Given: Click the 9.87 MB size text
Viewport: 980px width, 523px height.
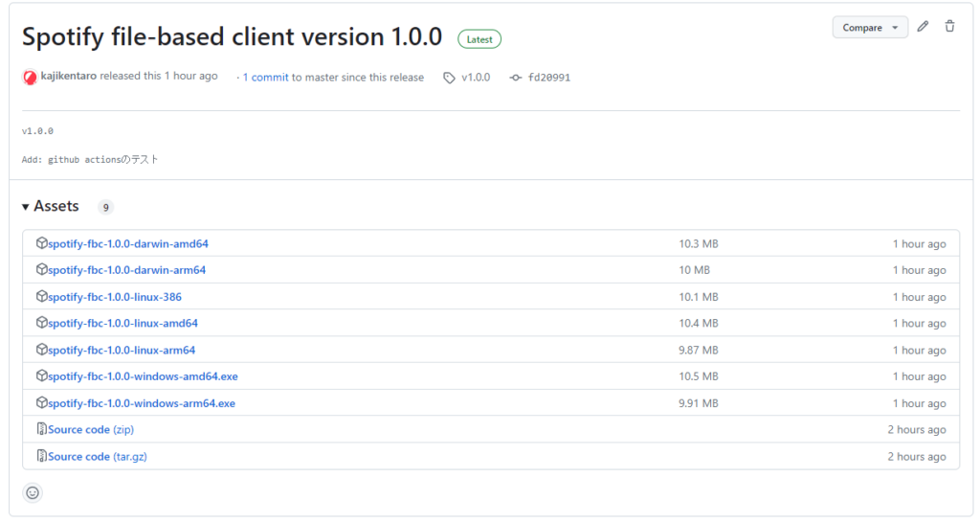Looking at the screenshot, I should pyautogui.click(x=698, y=351).
